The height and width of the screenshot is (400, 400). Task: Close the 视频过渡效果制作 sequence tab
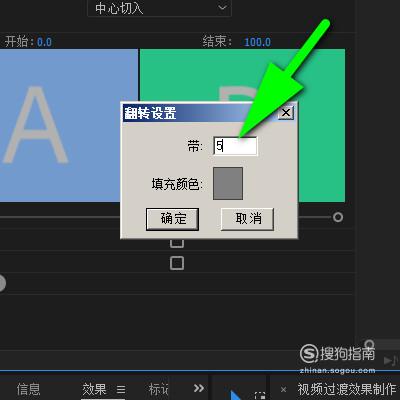pos(283,389)
